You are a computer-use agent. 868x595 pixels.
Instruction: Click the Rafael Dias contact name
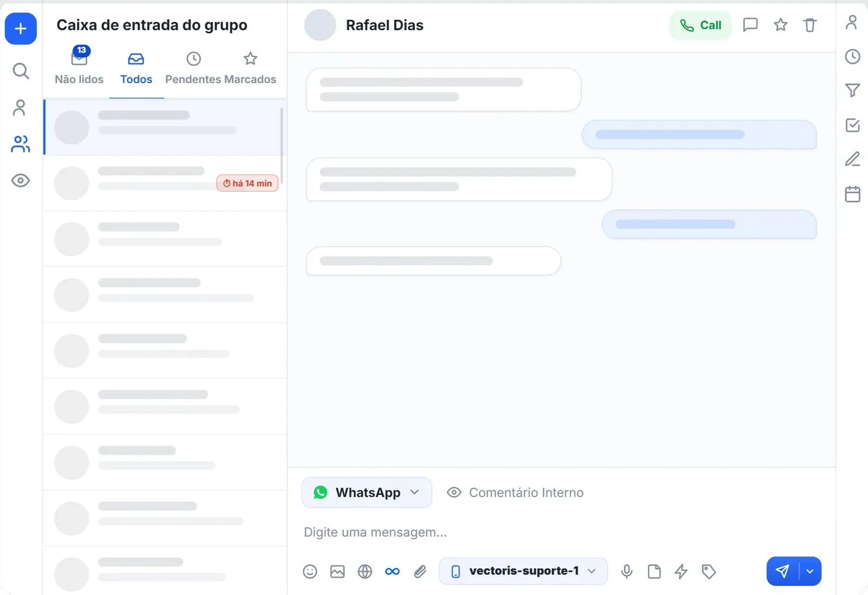pos(385,25)
